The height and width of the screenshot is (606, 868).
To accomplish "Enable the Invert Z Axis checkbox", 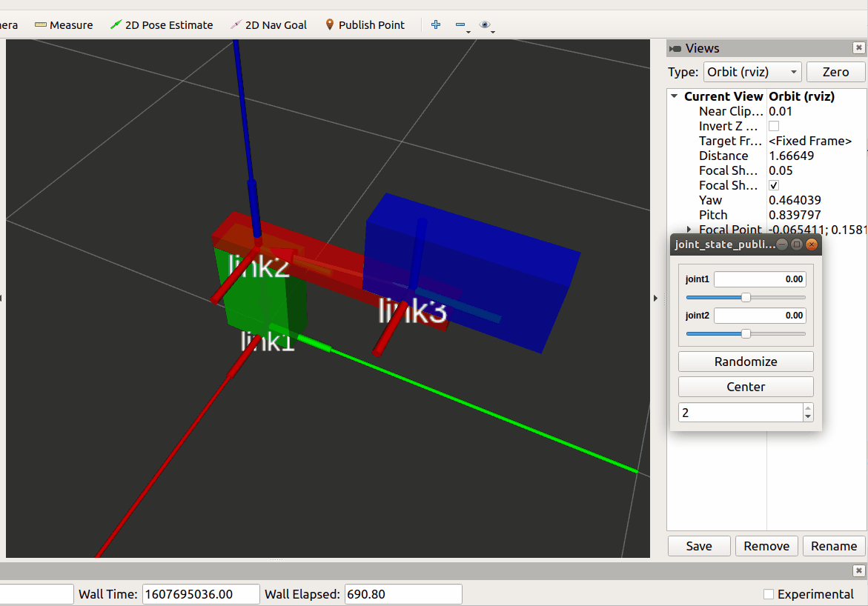I will pos(773,126).
